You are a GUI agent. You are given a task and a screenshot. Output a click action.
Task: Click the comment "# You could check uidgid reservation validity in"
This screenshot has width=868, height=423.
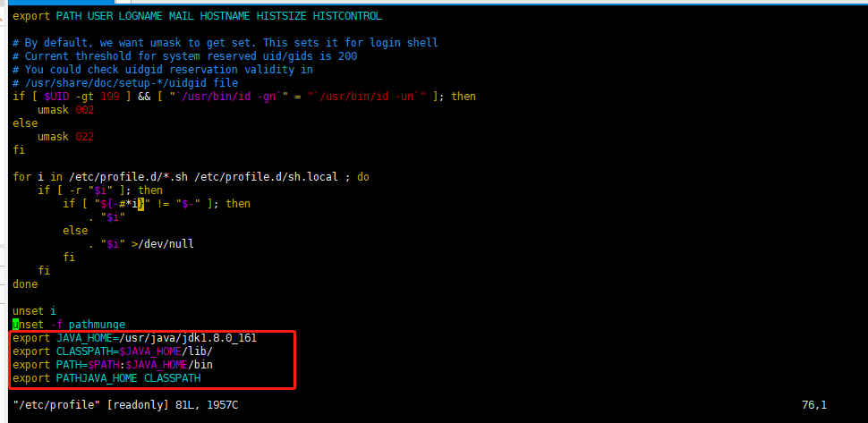click(163, 70)
